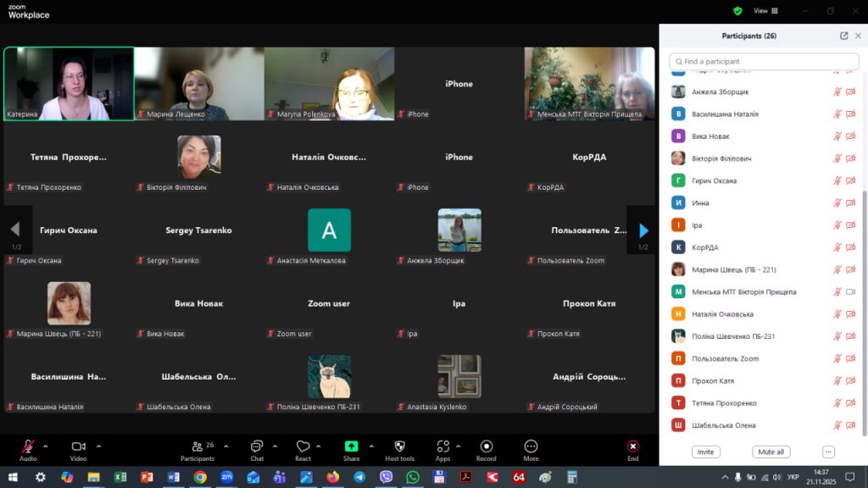This screenshot has width=868, height=488.
Task: Open Host tools shield icon
Action: [x=399, y=446]
